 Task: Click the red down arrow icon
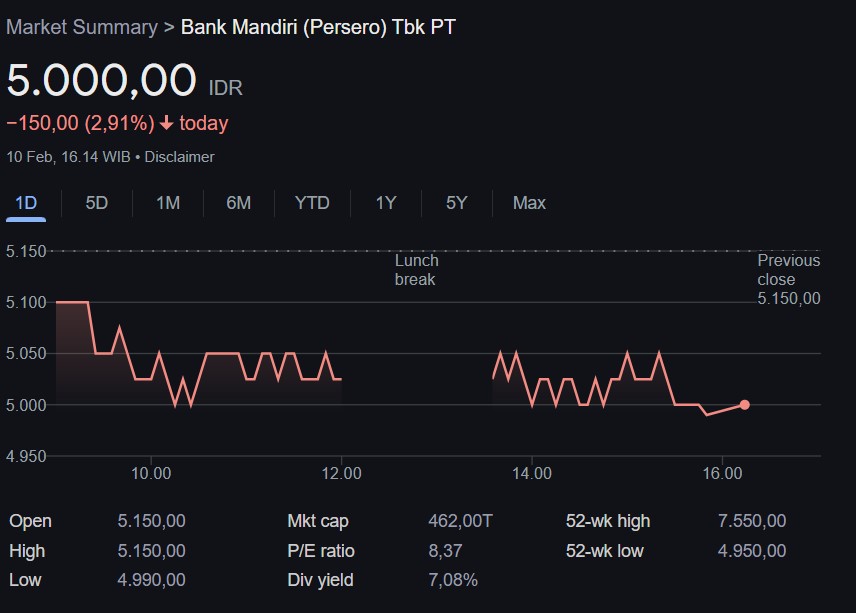pyautogui.click(x=166, y=124)
